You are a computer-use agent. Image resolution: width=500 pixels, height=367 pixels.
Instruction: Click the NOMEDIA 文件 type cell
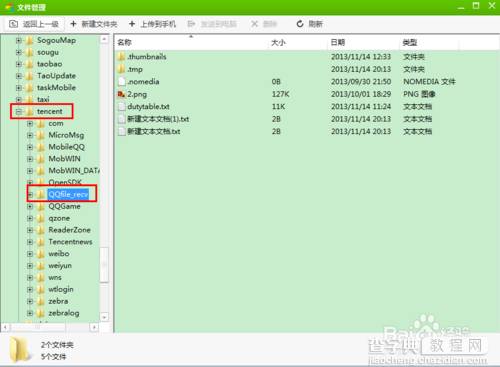point(429,82)
